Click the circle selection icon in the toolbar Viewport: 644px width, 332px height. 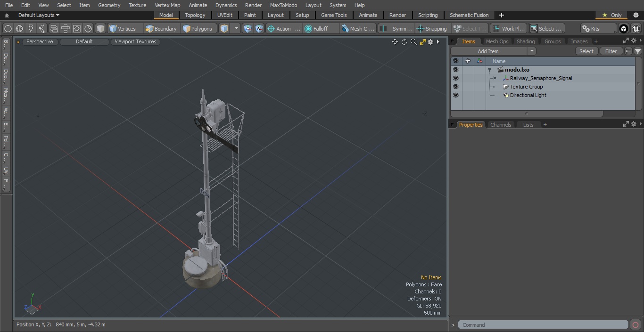[8, 29]
